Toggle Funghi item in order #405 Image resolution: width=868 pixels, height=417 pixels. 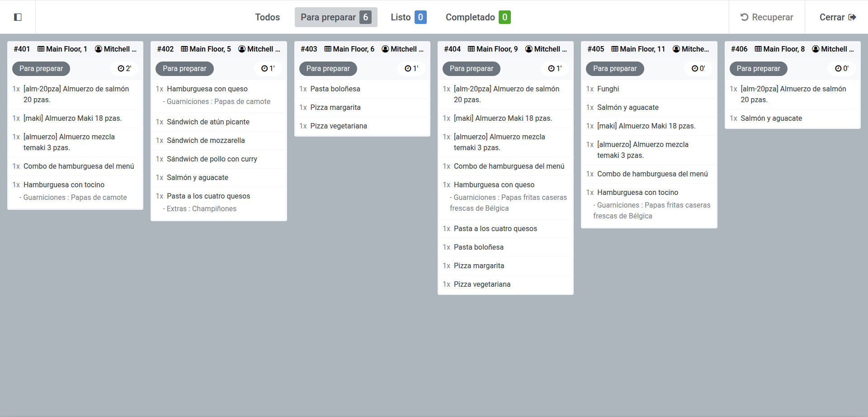pyautogui.click(x=608, y=89)
